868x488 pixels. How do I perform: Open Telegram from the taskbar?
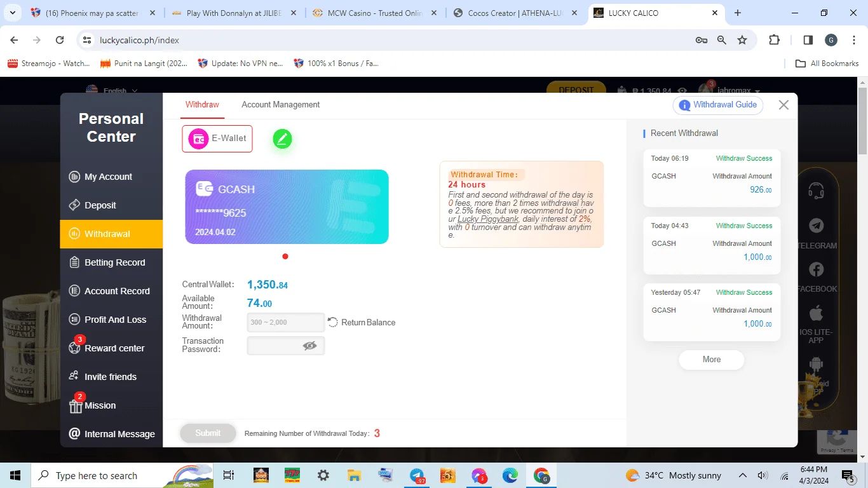417,475
